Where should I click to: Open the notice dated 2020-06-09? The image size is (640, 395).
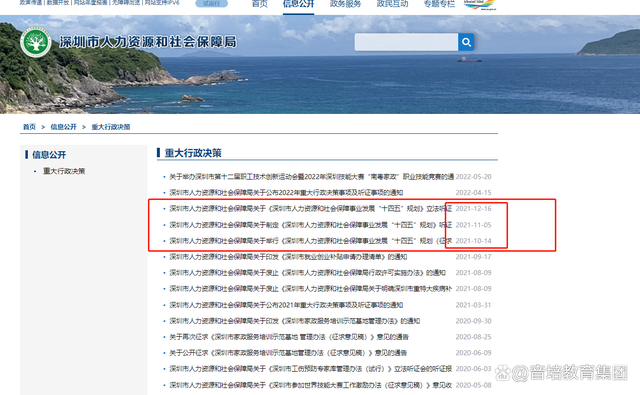(x=288, y=353)
